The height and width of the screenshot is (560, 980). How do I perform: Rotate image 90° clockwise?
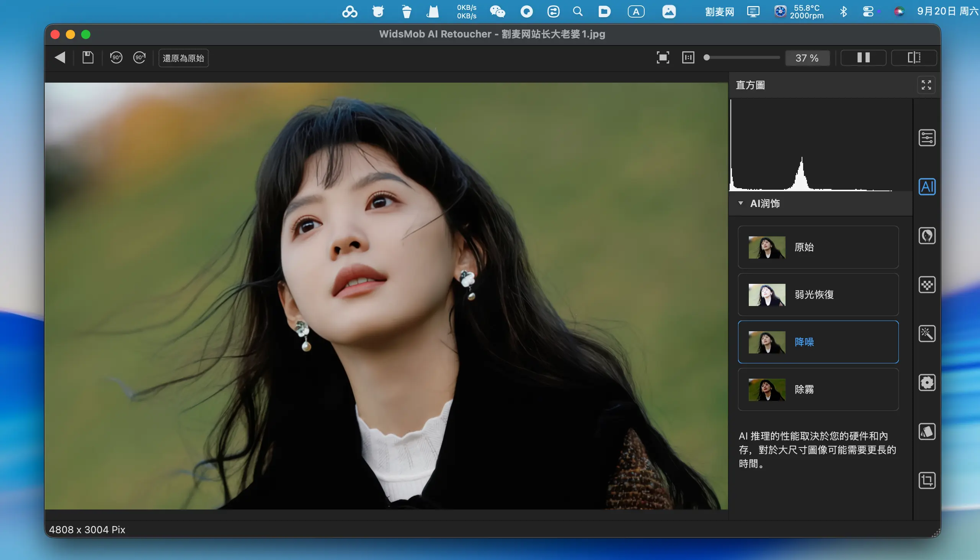[139, 58]
